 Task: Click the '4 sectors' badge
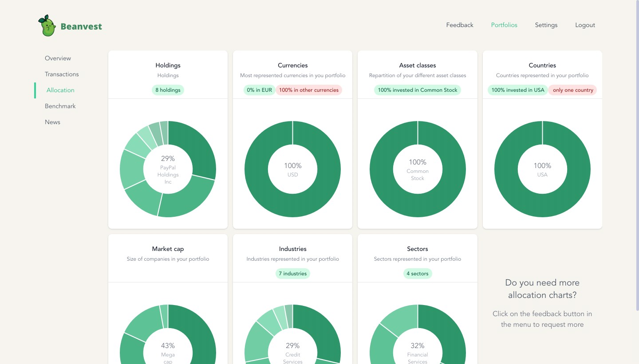click(418, 274)
